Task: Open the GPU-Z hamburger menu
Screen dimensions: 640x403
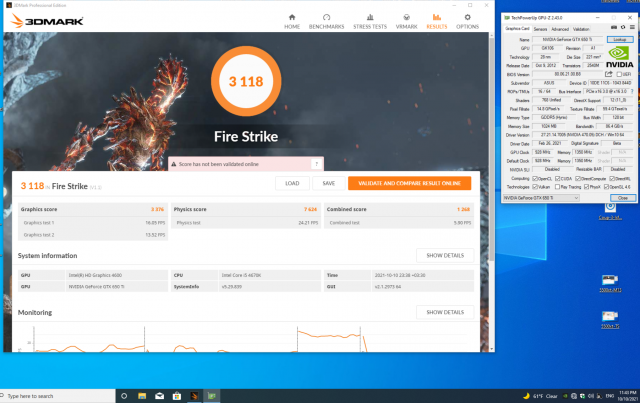Action: (x=632, y=27)
